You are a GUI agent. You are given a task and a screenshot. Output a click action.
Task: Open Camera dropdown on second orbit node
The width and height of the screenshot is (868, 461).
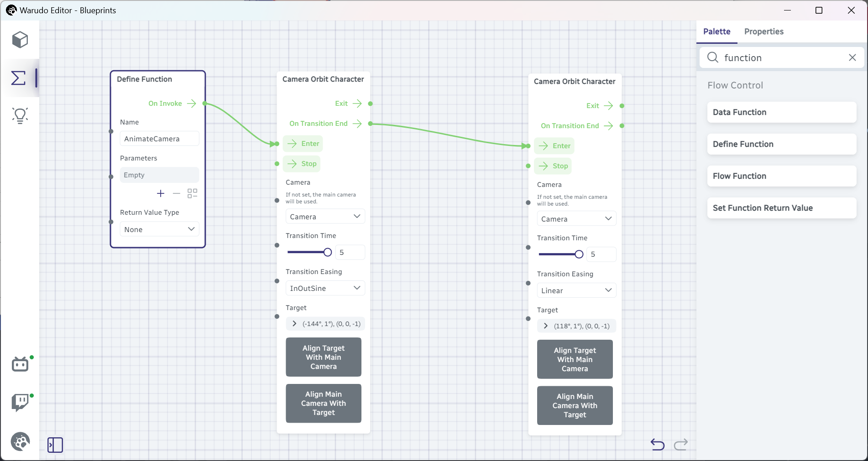[x=577, y=219]
